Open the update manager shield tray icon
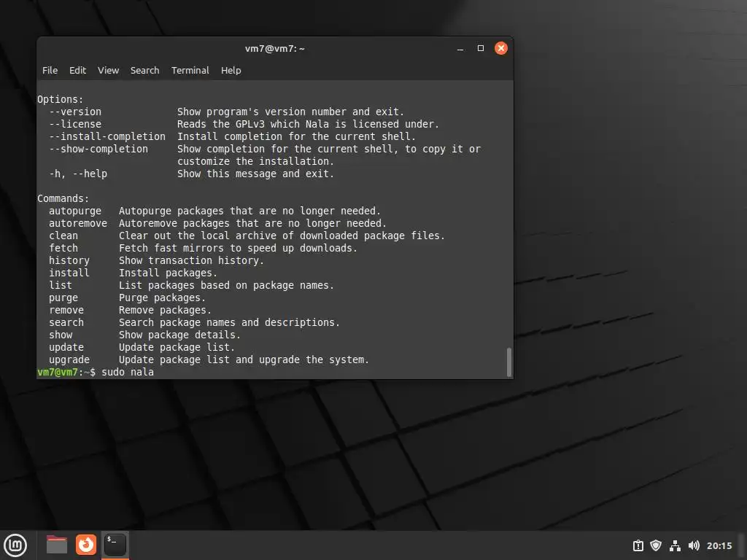The height and width of the screenshot is (560, 747). [x=656, y=545]
